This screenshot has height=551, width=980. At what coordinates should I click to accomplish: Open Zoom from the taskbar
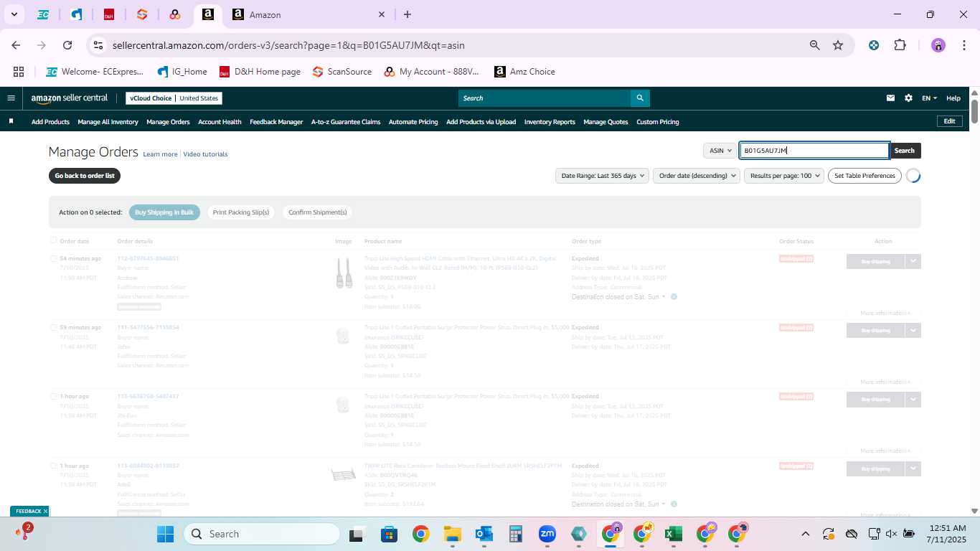coord(547,534)
